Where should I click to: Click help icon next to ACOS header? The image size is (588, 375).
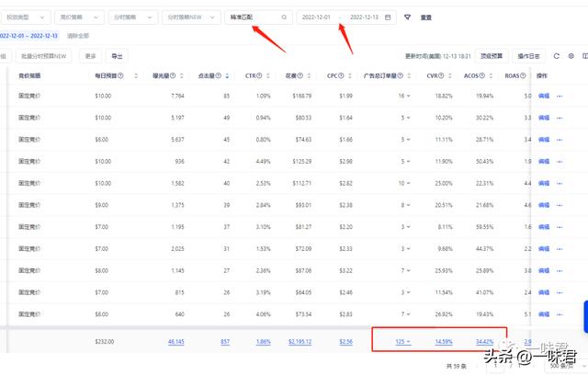coord(481,75)
